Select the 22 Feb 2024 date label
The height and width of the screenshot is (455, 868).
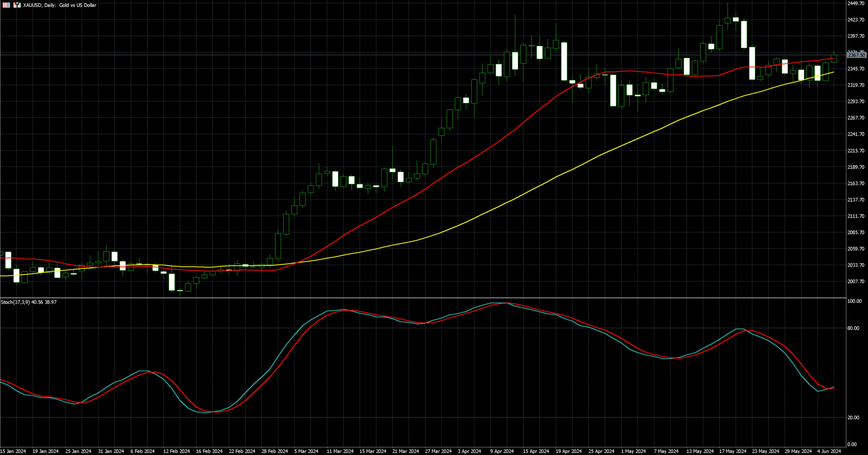click(242, 451)
